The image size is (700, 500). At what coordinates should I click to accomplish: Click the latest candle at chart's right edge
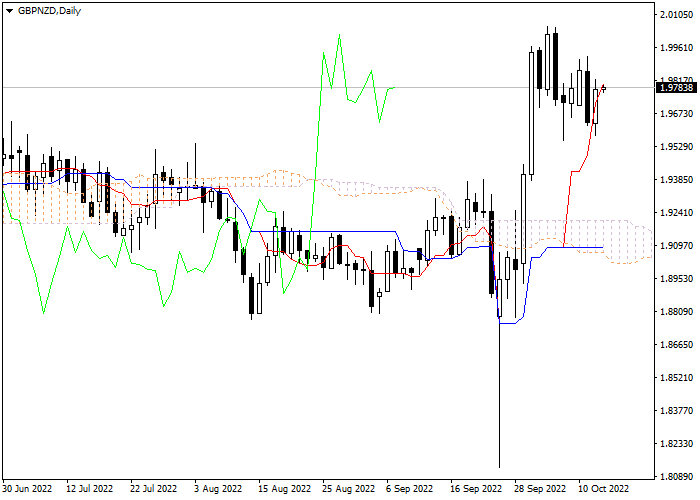[x=603, y=88]
